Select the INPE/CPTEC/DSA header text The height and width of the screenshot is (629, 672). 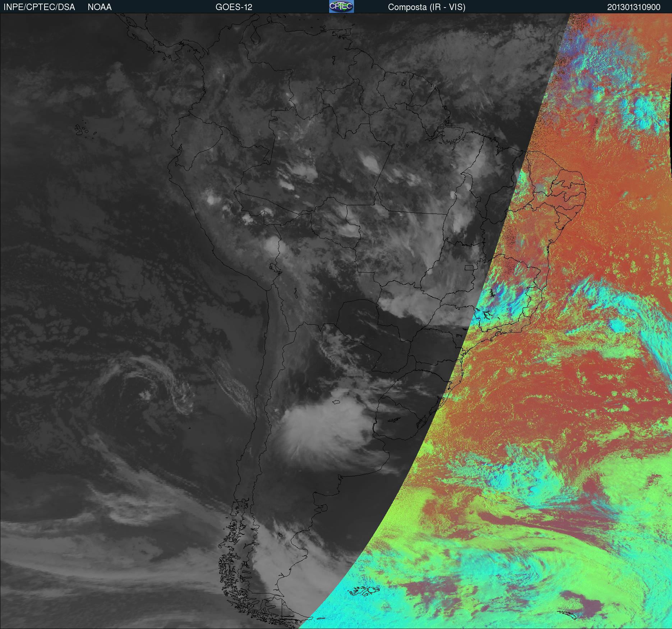[39, 7]
